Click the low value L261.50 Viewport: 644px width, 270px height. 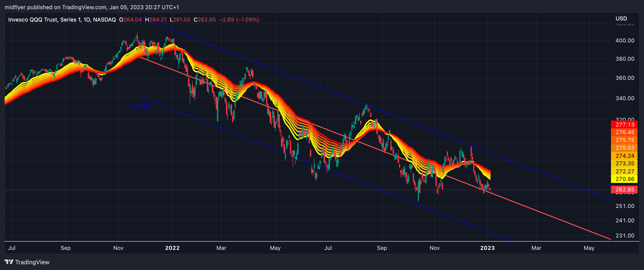(180, 19)
